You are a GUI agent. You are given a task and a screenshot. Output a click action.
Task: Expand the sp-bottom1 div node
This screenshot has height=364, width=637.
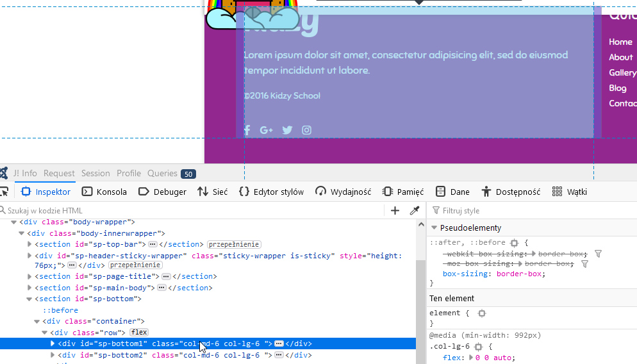click(x=53, y=343)
